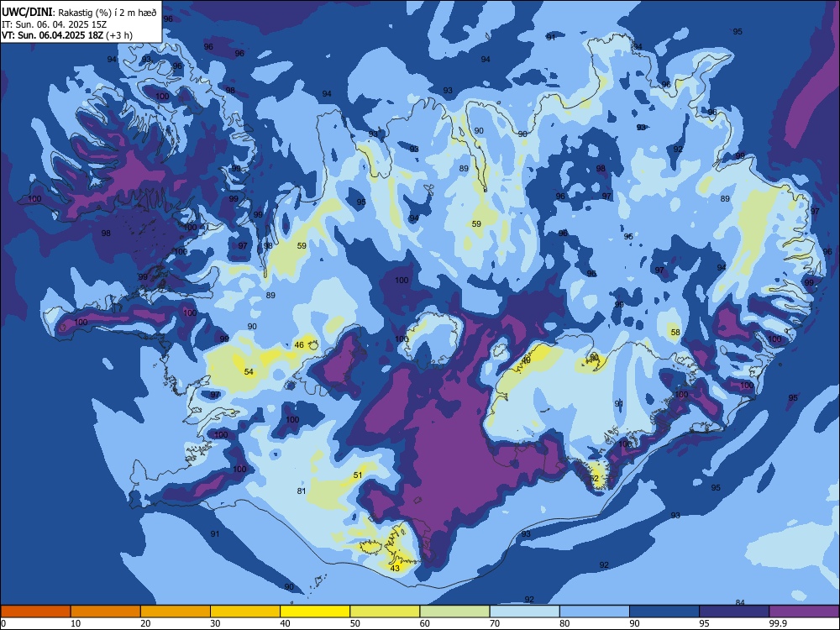
Task: Click the map humidity value '51'
Action: point(358,475)
